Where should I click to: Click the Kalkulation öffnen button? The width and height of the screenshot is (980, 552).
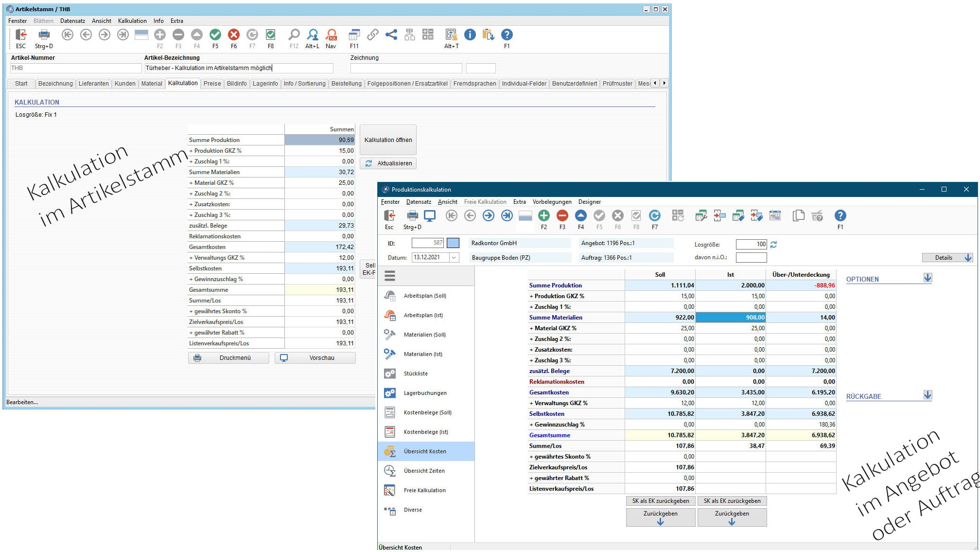coord(388,140)
